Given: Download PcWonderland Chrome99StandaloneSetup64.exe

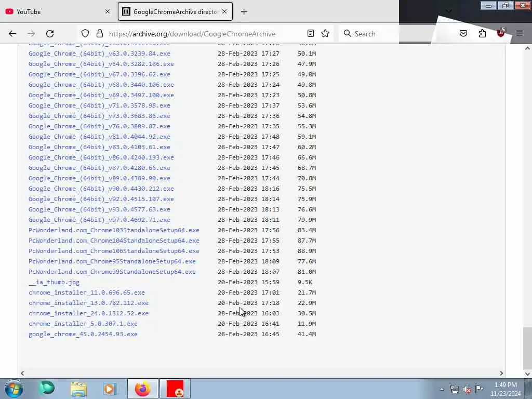Looking at the screenshot, I should pos(112,272).
